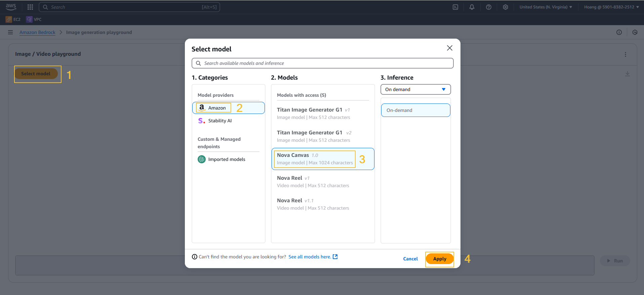Select Imported models category
The height and width of the screenshot is (295, 644).
pyautogui.click(x=229, y=159)
